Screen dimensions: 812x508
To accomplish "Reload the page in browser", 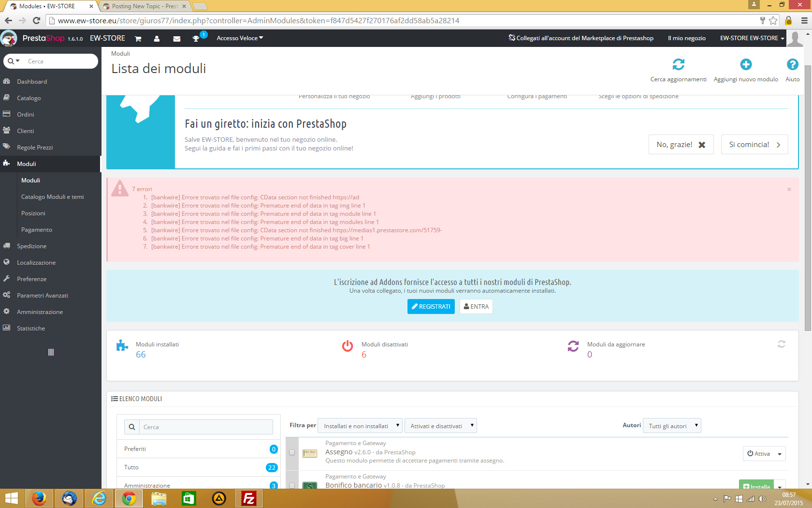I will coord(36,20).
